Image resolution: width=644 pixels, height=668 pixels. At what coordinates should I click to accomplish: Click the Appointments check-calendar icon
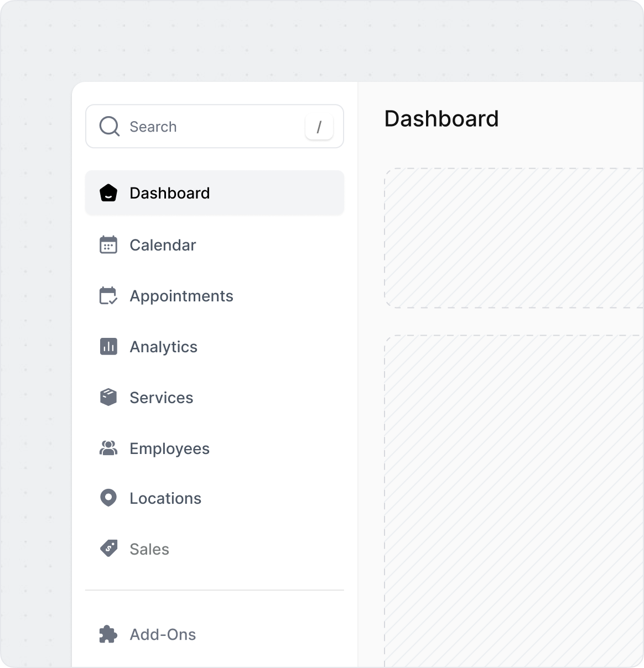tap(108, 296)
